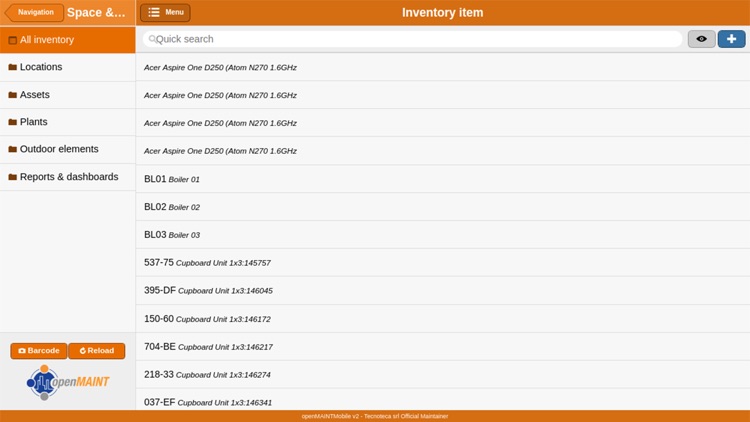This screenshot has height=422, width=750.
Task: Open 395-DF Cupboard Unit 1x3:146045
Action: pyautogui.click(x=443, y=290)
